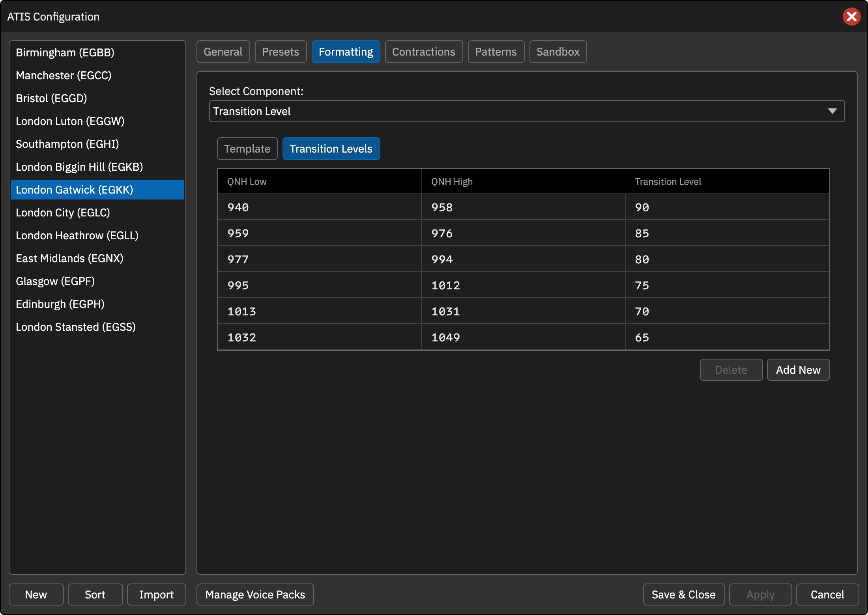Select London City (EGLC) station
This screenshot has height=615, width=868.
pyautogui.click(x=97, y=212)
